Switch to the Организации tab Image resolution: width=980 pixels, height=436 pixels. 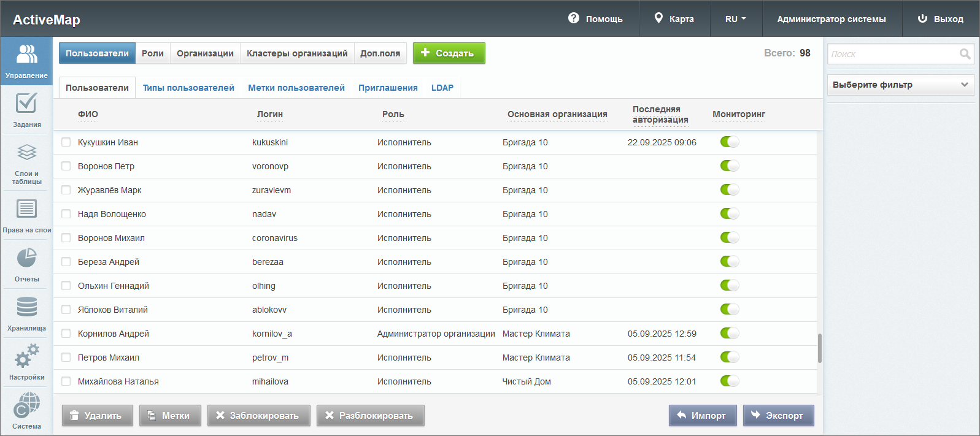tap(205, 53)
